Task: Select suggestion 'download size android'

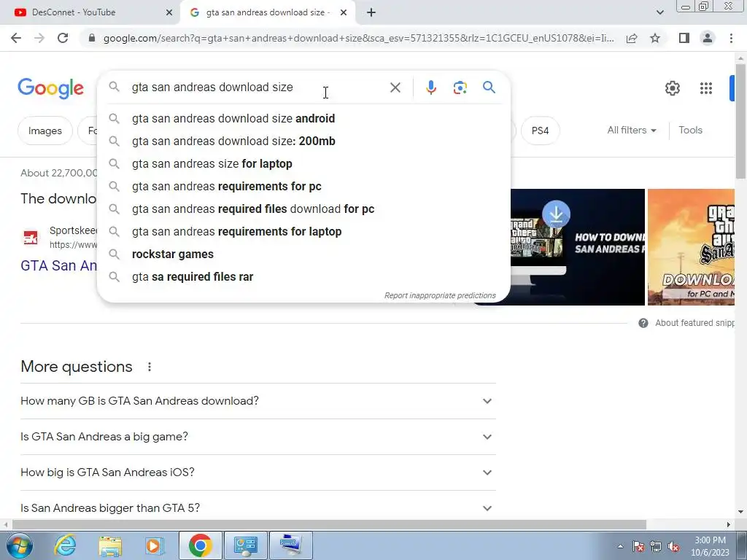Action: pos(303,119)
